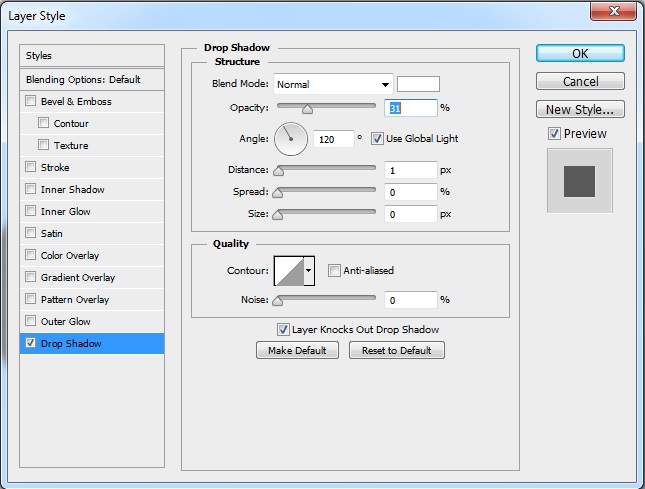Enable Inner Glow checkbox
Image resolution: width=645 pixels, height=489 pixels.
point(30,211)
